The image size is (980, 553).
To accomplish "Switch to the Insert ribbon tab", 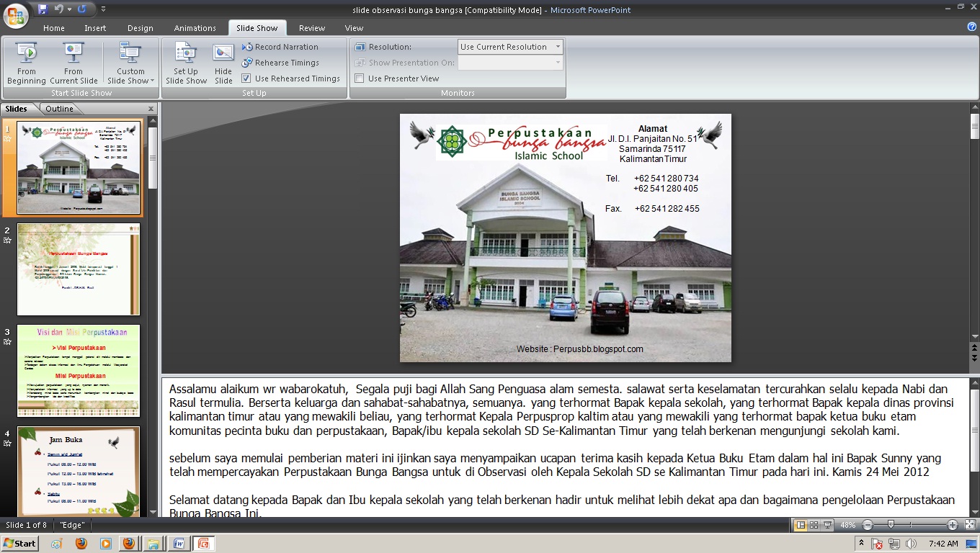I will pyautogui.click(x=95, y=28).
